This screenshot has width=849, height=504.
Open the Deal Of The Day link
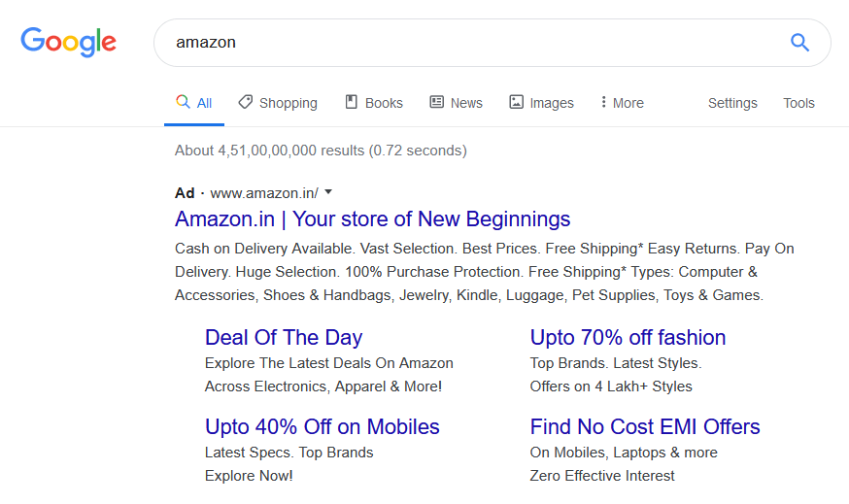284,338
